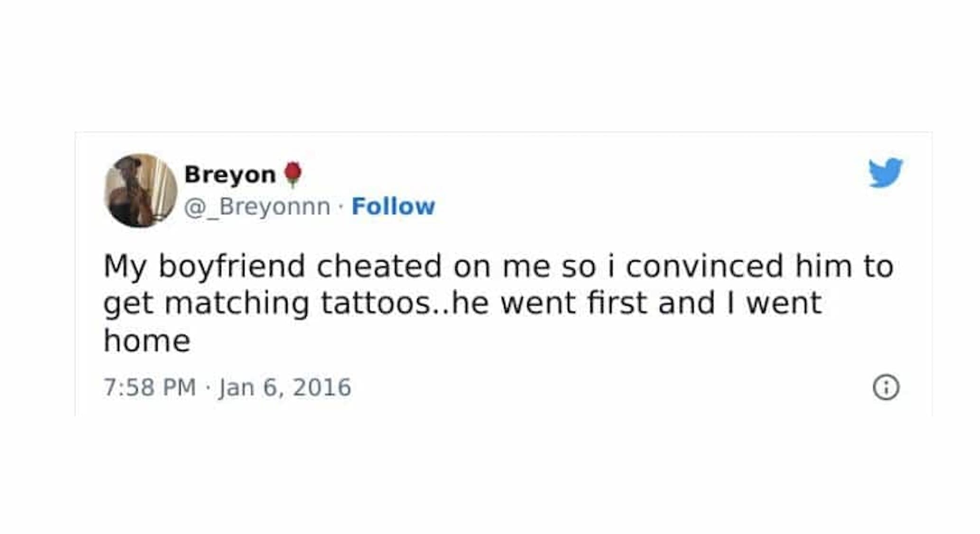Click the word "convinced" in the tweet
The height and width of the screenshot is (534, 980).
click(x=704, y=266)
